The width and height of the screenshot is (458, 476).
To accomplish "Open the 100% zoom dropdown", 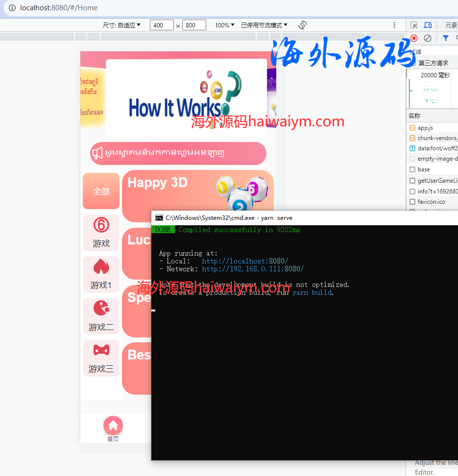I will click(x=224, y=25).
